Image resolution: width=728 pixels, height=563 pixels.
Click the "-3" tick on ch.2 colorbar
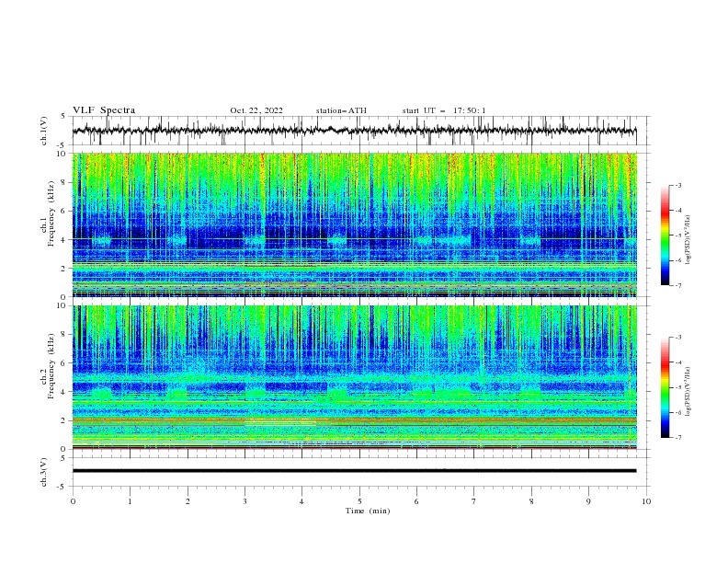[678, 338]
